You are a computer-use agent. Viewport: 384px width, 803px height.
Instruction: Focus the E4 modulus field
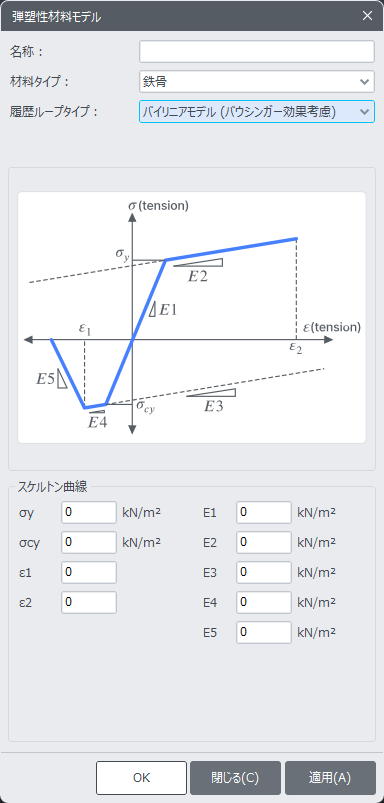[x=264, y=602]
